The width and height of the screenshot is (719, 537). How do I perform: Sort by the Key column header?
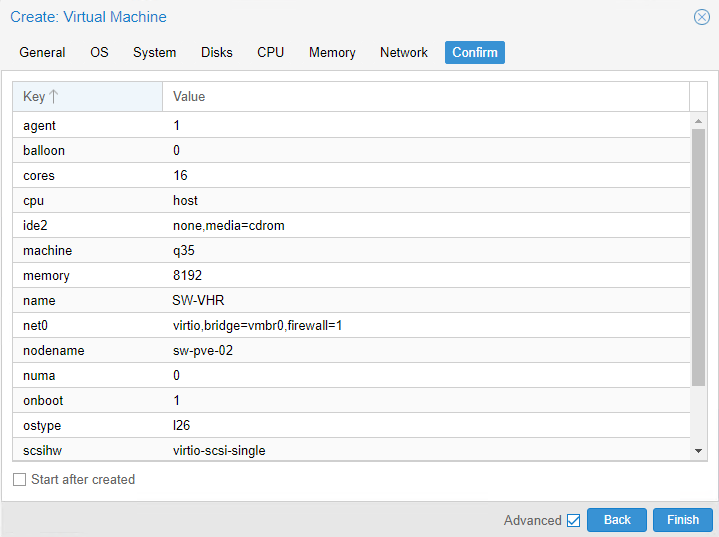(87, 96)
